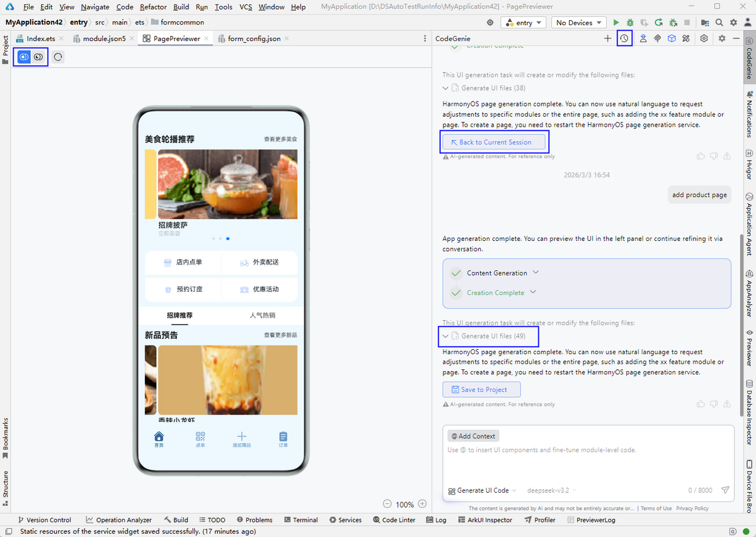Screen dimensions: 756x537
Task: Toggle the first preview mode button
Action: (24, 57)
